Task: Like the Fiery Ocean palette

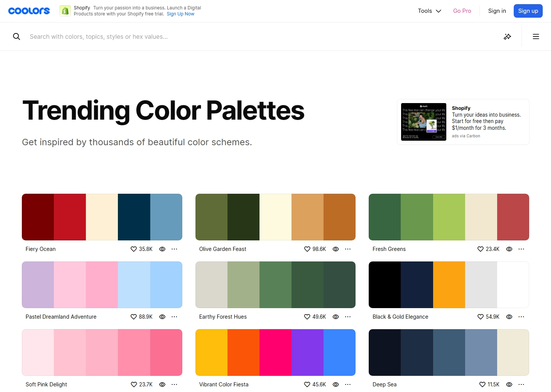Action: click(x=134, y=249)
